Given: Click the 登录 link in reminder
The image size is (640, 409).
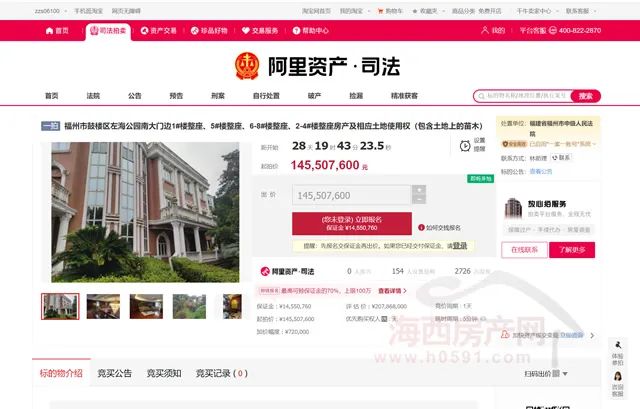Looking at the screenshot, I should click(460, 246).
